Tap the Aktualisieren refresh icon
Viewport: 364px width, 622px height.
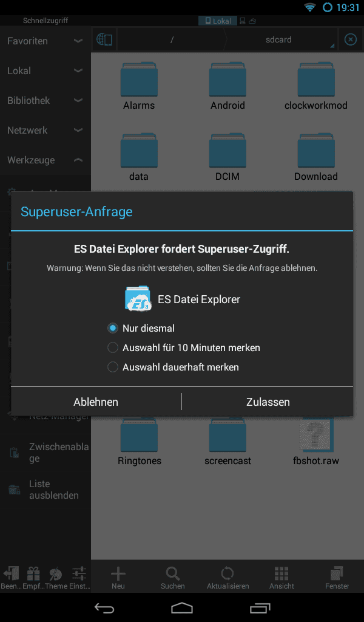(x=227, y=573)
